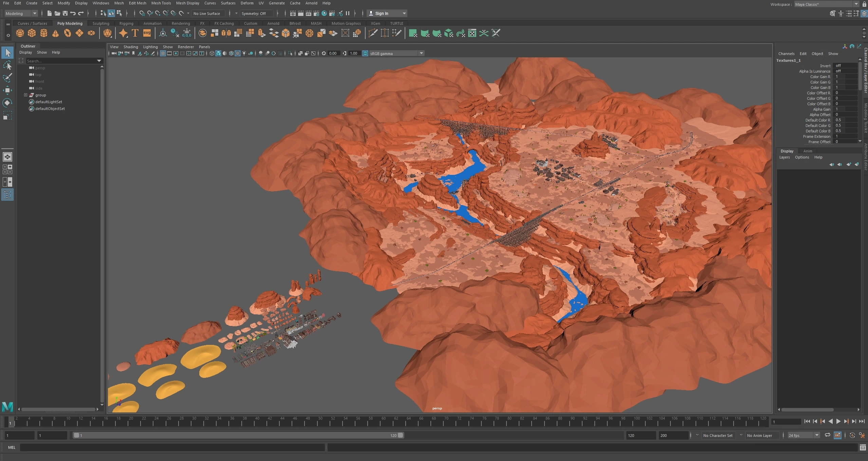Click the Sign In button
The height and width of the screenshot is (461, 868).
382,14
